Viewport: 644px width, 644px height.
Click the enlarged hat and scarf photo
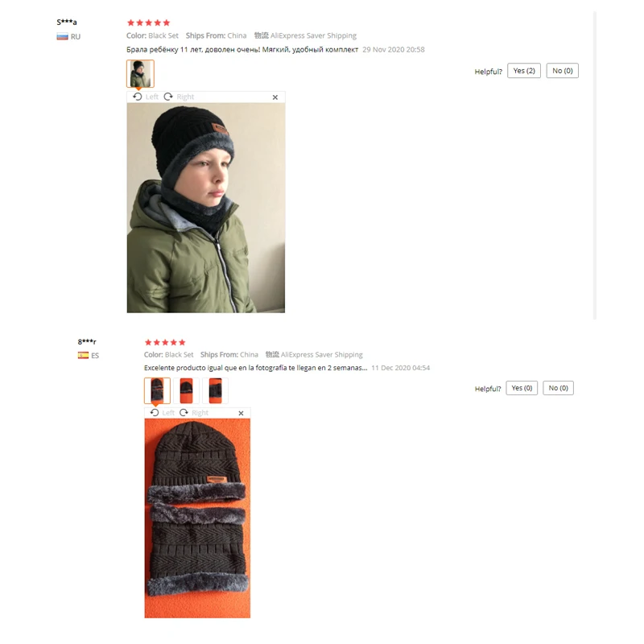point(197,518)
